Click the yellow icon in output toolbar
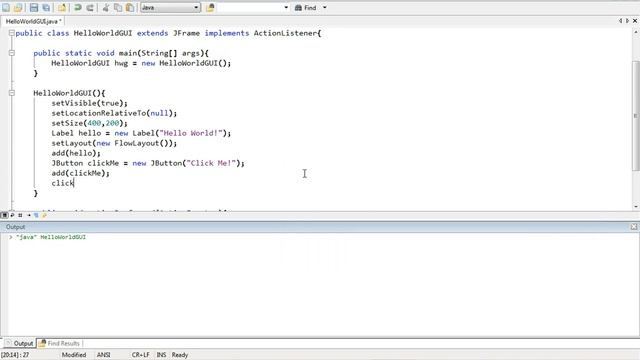The image size is (640, 360). pos(44,215)
